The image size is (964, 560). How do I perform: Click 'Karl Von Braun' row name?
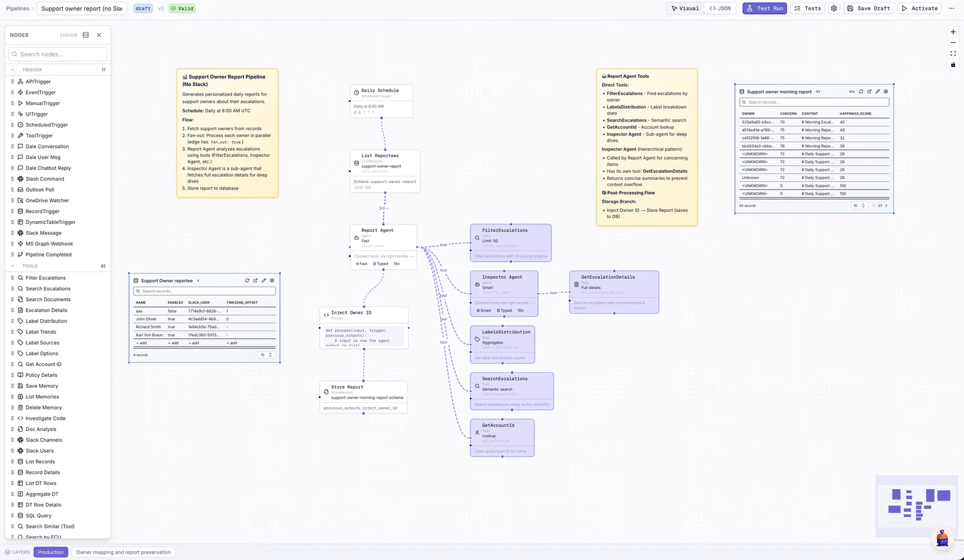pyautogui.click(x=149, y=335)
